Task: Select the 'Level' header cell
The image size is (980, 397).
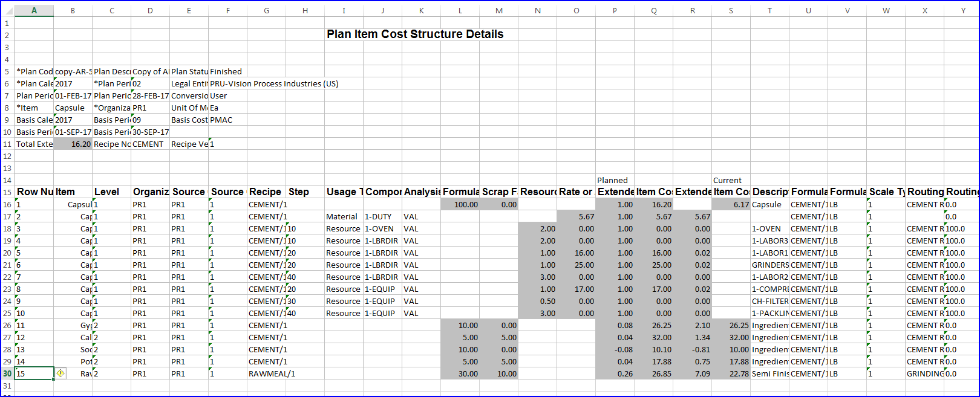Action: click(x=111, y=192)
